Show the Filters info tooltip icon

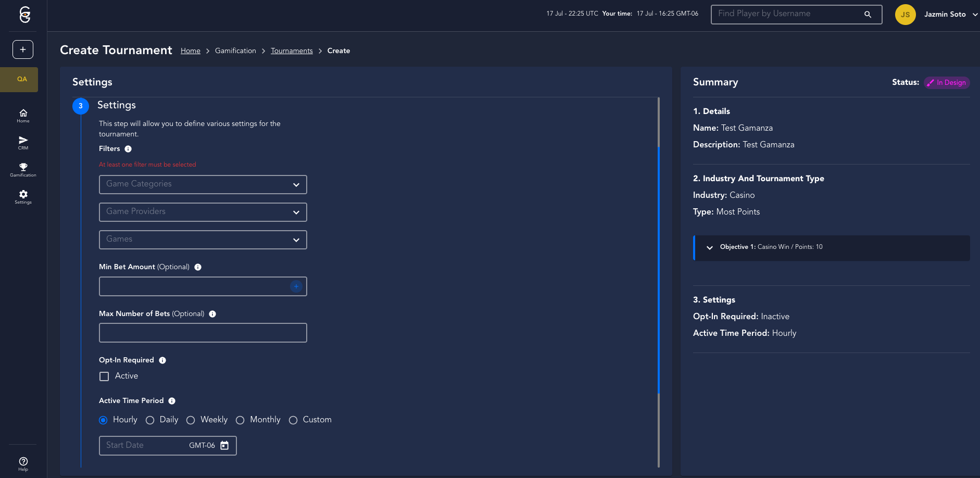[128, 149]
